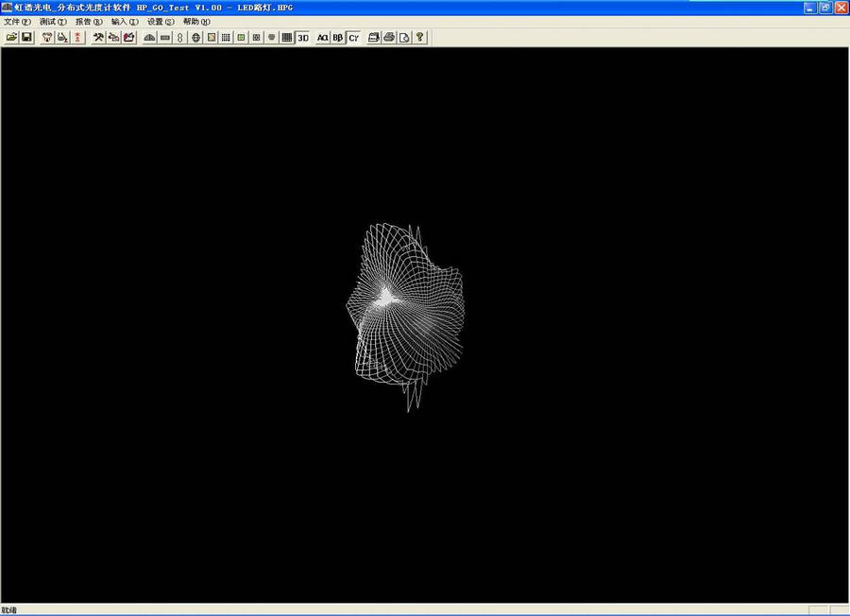This screenshot has width=850, height=616.
Task: Minimize the application window
Action: pos(810,8)
